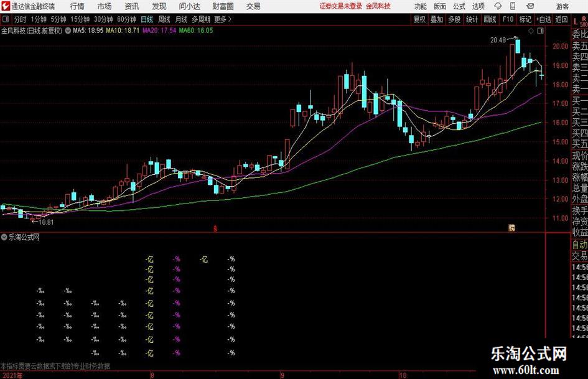Expand the 更多 periods dropdown
This screenshot has width=588, height=379.
point(223,19)
